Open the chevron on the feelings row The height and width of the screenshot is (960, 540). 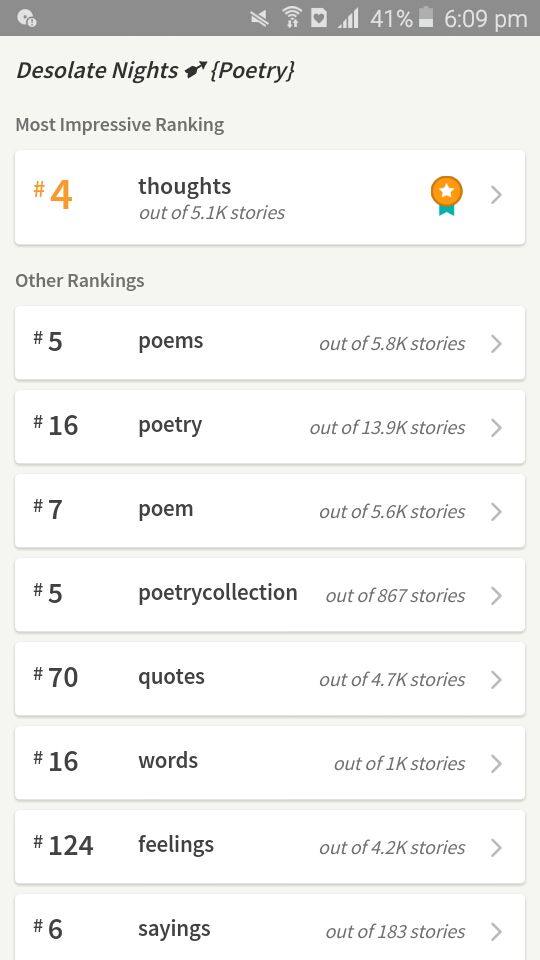497,848
